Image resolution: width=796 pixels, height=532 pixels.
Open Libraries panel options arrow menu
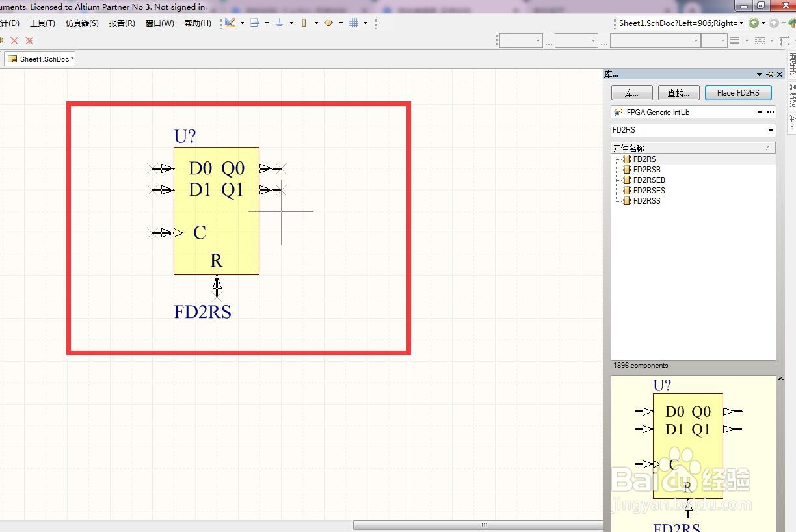click(x=759, y=75)
